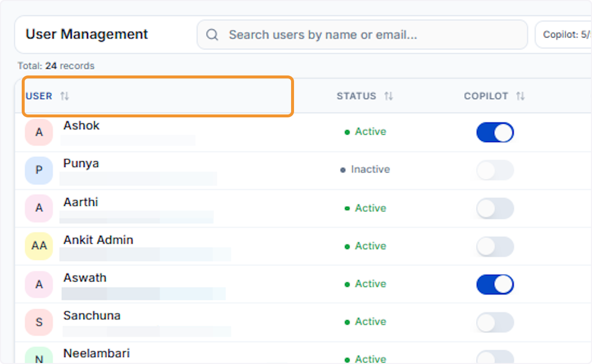This screenshot has height=364, width=592.
Task: Click Ashok's avatar icon
Action: point(39,132)
